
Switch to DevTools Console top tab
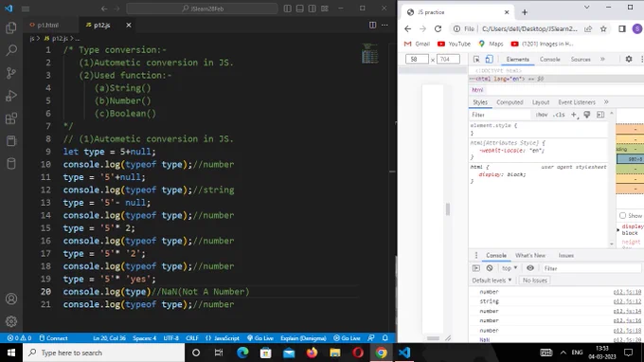coord(550,59)
